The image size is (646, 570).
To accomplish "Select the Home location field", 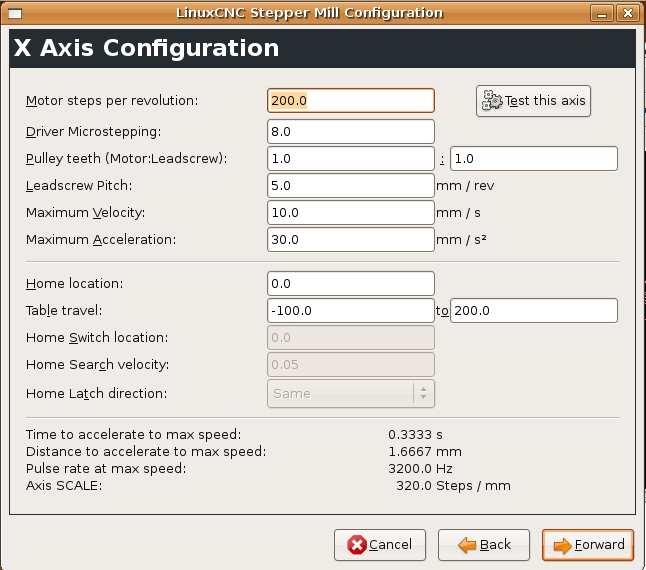I will pos(351,284).
